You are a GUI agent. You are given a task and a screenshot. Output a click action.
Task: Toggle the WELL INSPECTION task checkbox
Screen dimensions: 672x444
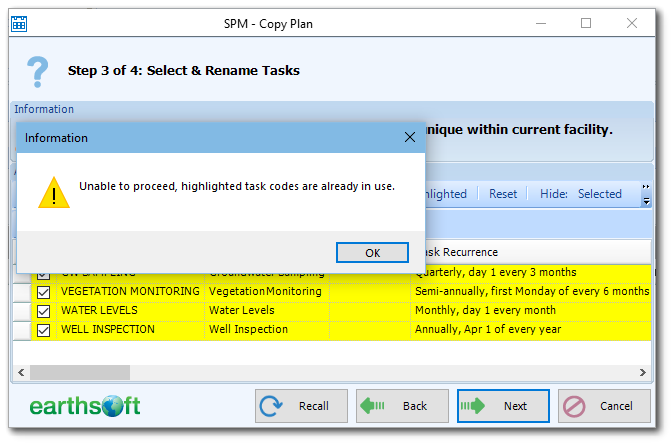pyautogui.click(x=43, y=329)
